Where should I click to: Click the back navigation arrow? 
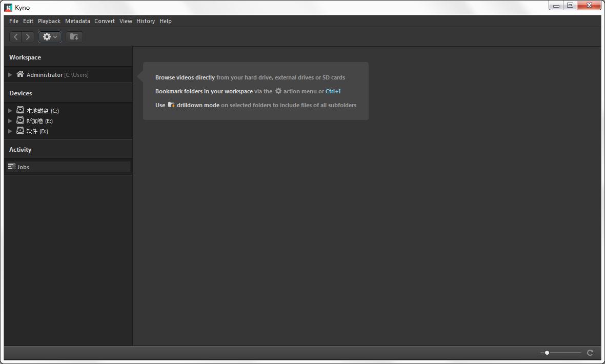coord(16,37)
